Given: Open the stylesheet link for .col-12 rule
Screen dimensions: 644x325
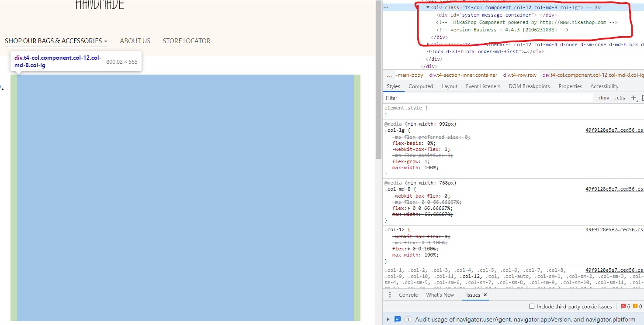Looking at the screenshot, I should pyautogui.click(x=614, y=229).
